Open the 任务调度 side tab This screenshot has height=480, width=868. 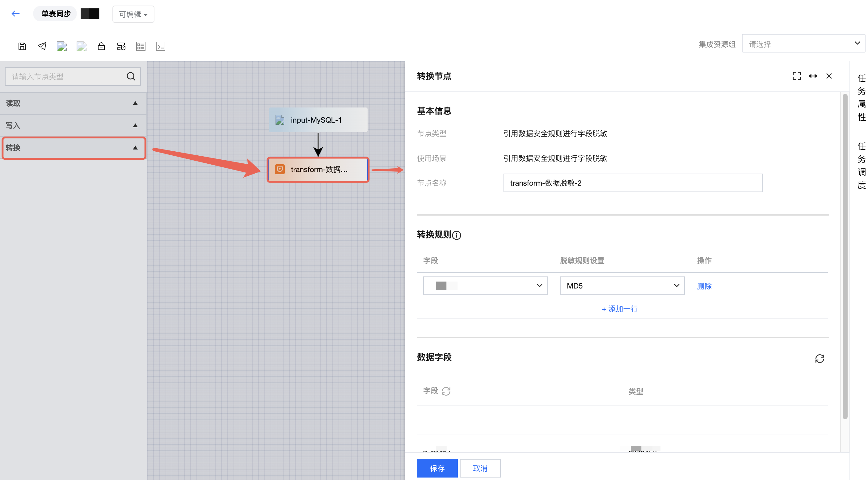(861, 165)
